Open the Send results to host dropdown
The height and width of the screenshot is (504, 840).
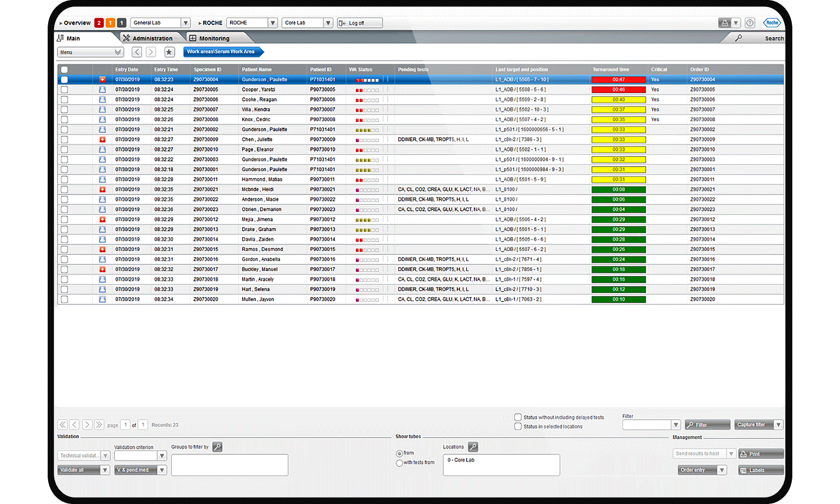point(731,454)
